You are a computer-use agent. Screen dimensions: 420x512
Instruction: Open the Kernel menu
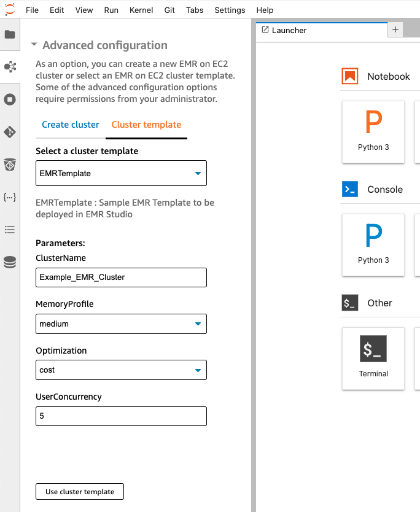coord(141,10)
